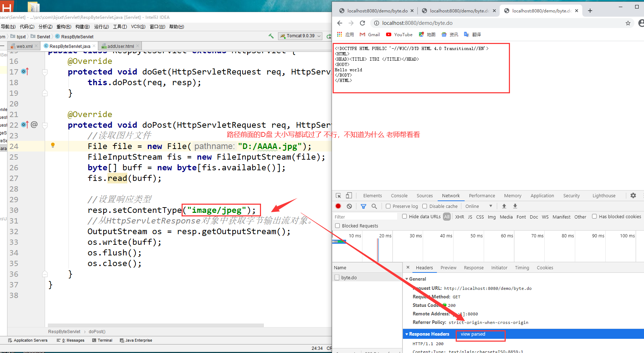Click the override gutter icon on line 22
Screen dimensions: 644x353
24,125
